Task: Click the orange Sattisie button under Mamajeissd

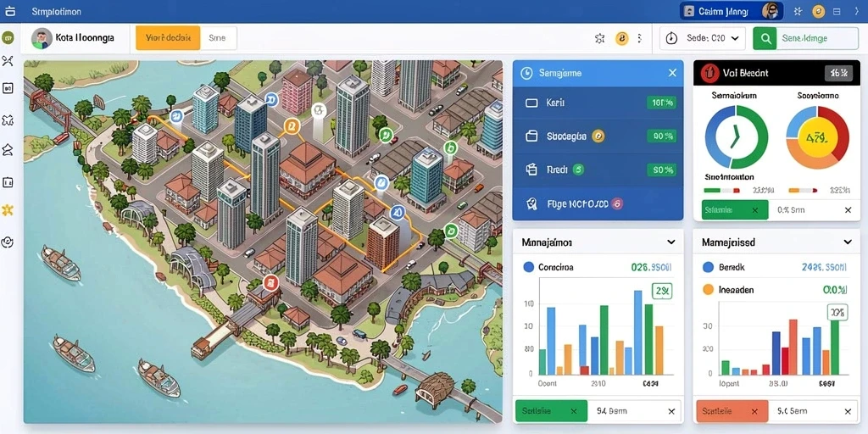Action: coord(732,411)
